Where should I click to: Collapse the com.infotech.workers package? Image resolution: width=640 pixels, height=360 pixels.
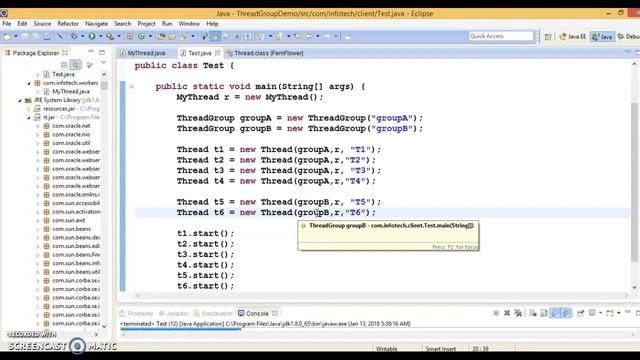pos(29,83)
